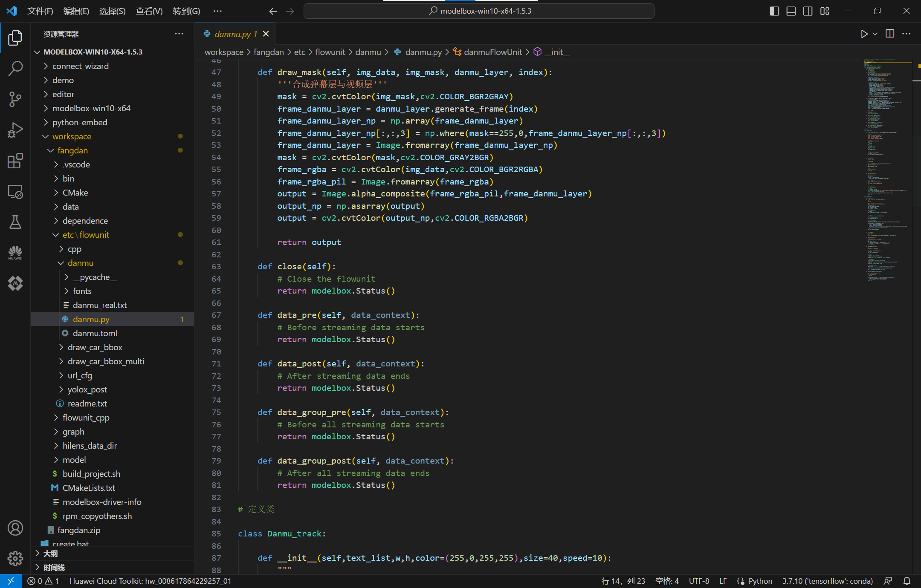The width and height of the screenshot is (921, 588).
Task: Open the Run and Debug view
Action: (x=15, y=130)
